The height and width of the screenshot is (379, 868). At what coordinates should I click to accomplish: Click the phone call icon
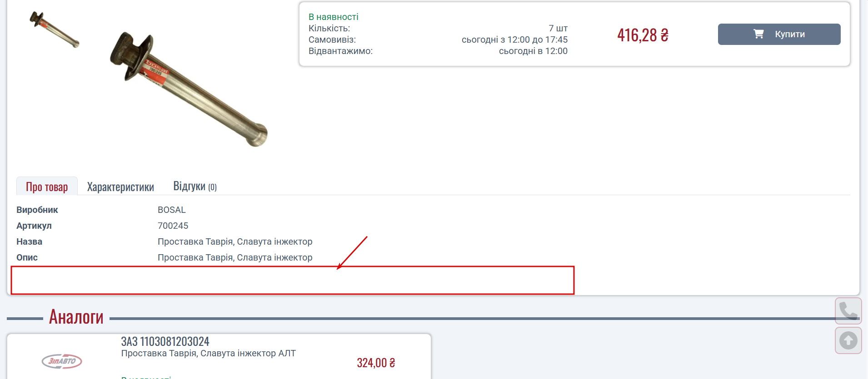848,311
